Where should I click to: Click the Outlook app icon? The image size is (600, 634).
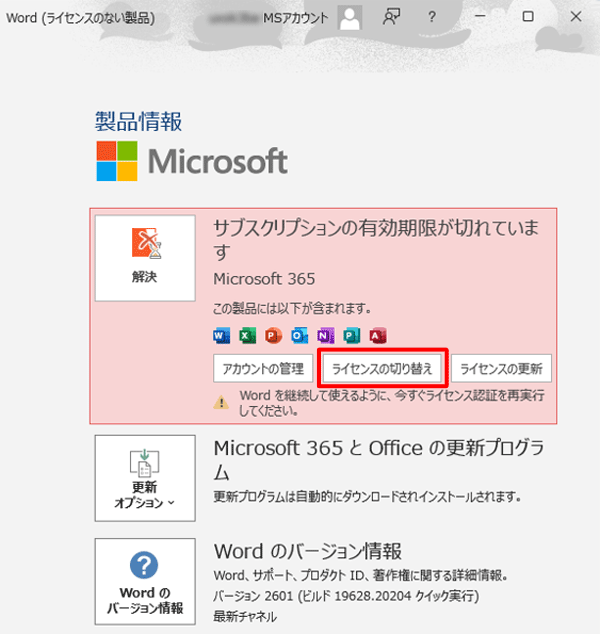click(x=299, y=335)
